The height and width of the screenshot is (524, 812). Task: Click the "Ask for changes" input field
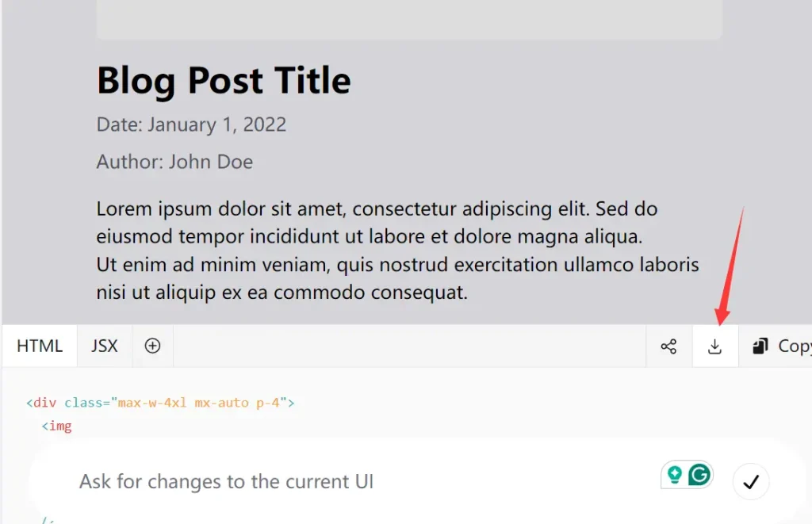tap(238, 482)
